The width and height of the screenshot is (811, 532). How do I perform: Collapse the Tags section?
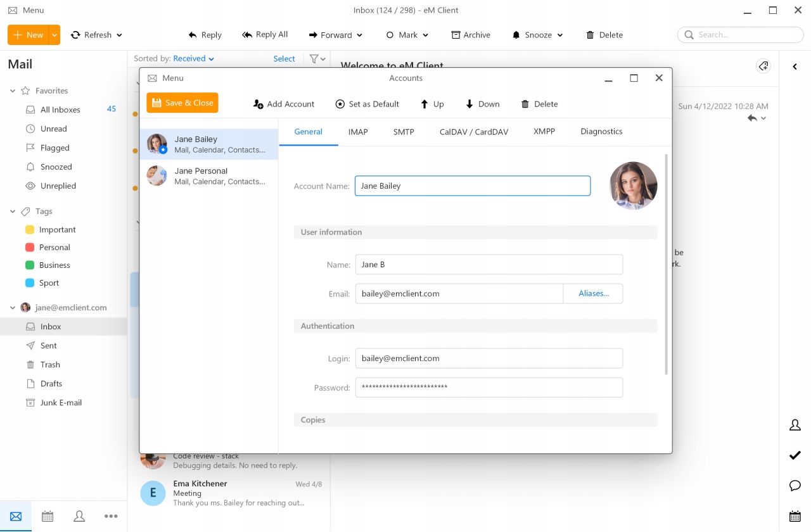13,212
